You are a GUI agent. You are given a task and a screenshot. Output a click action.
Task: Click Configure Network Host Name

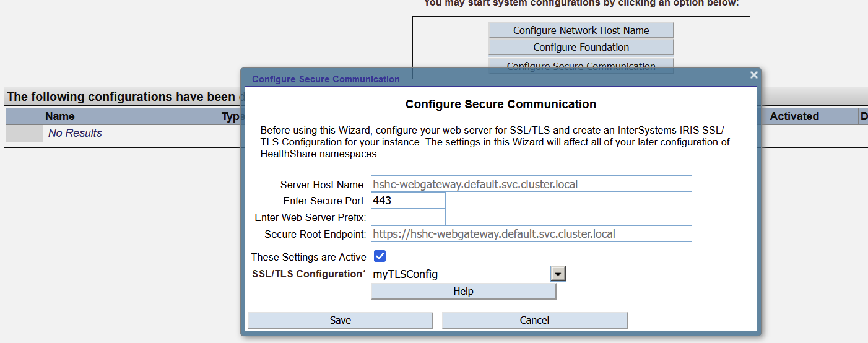pyautogui.click(x=581, y=30)
